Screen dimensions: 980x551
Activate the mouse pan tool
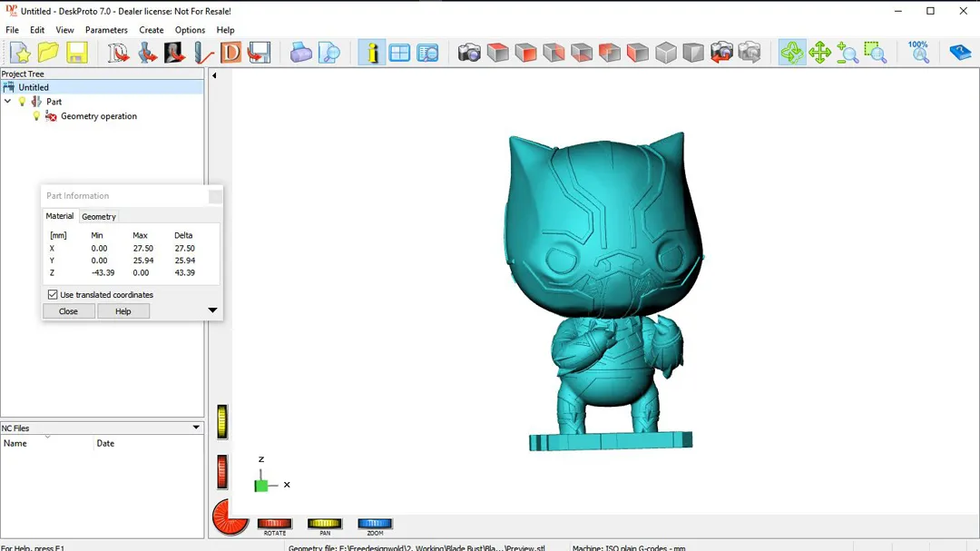click(x=819, y=53)
